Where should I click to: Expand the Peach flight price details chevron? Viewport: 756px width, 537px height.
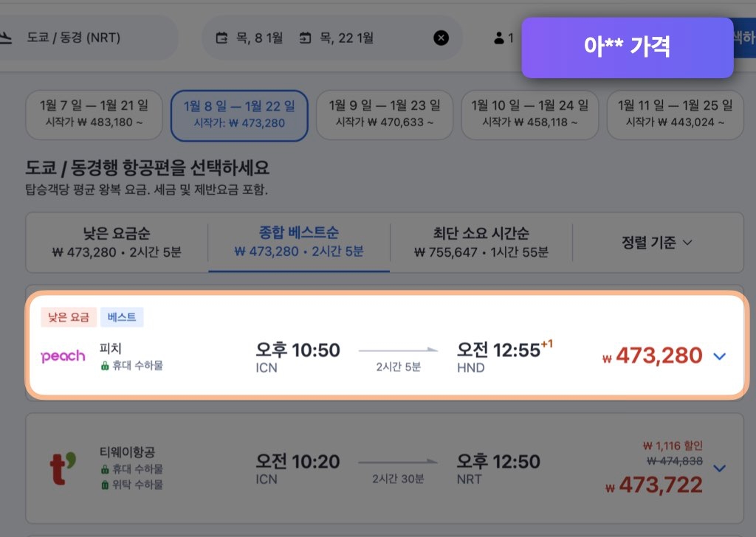pyautogui.click(x=720, y=356)
